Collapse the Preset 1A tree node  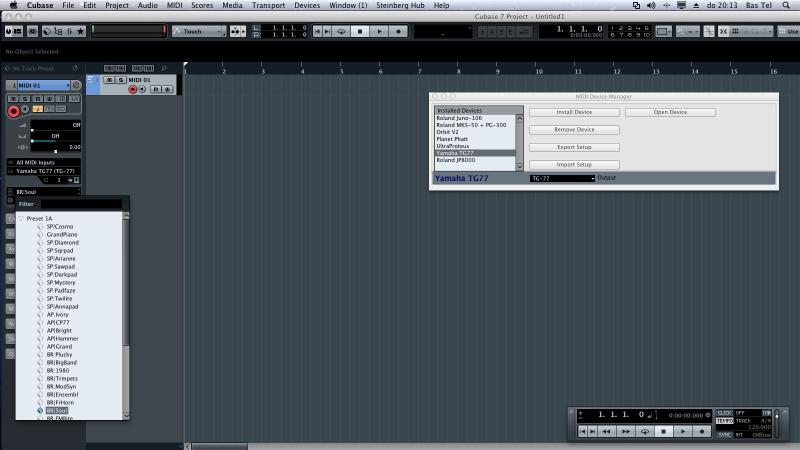click(x=21, y=218)
